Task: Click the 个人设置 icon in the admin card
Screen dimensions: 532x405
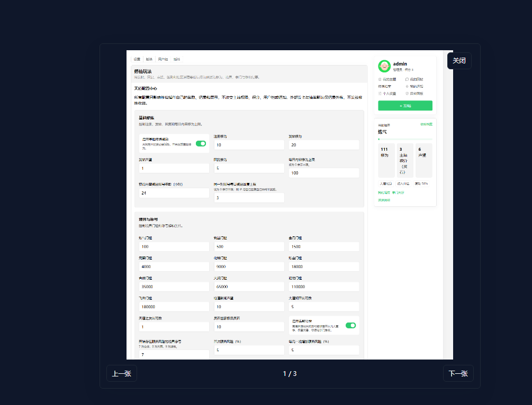Action: (x=380, y=94)
